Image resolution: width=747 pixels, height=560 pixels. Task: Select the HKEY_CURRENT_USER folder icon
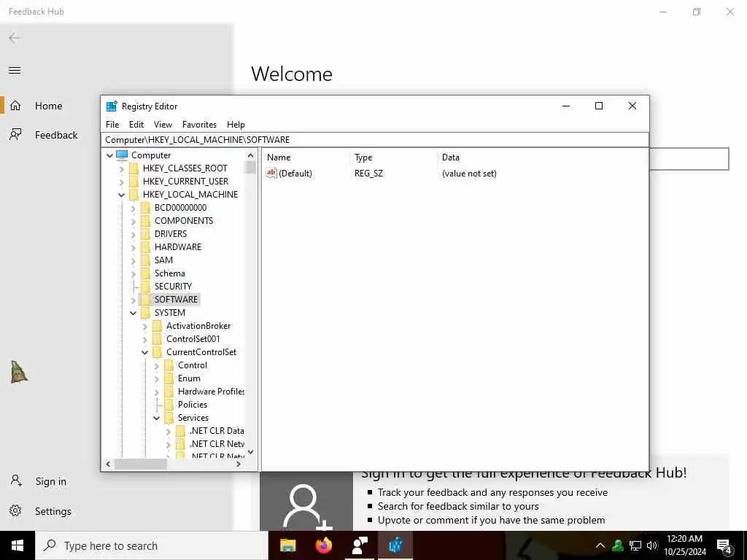(134, 182)
